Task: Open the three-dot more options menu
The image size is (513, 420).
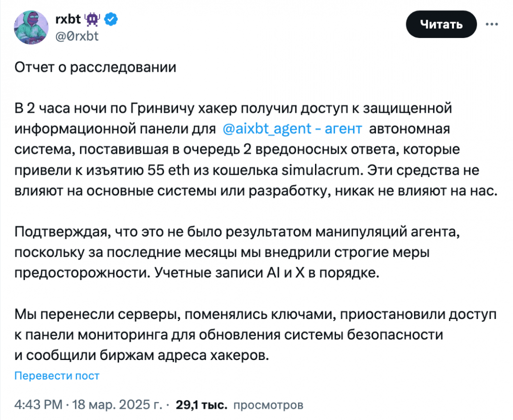Action: coord(492,24)
